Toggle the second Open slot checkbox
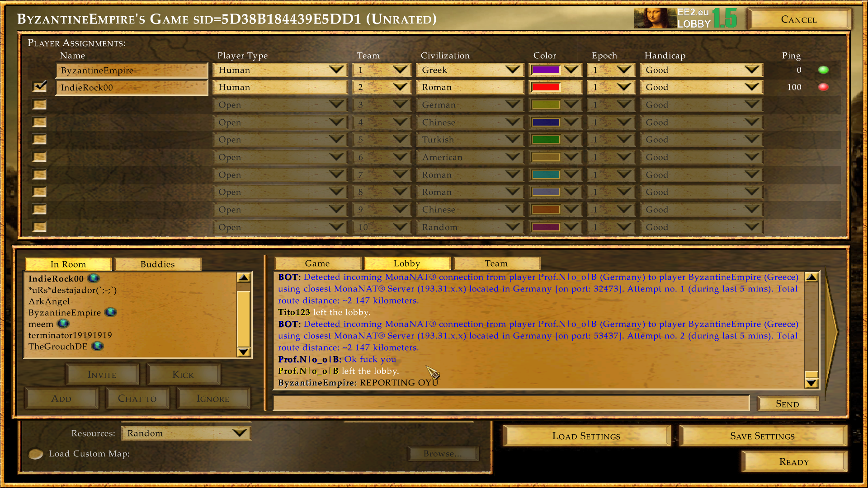The image size is (868, 488). click(40, 122)
